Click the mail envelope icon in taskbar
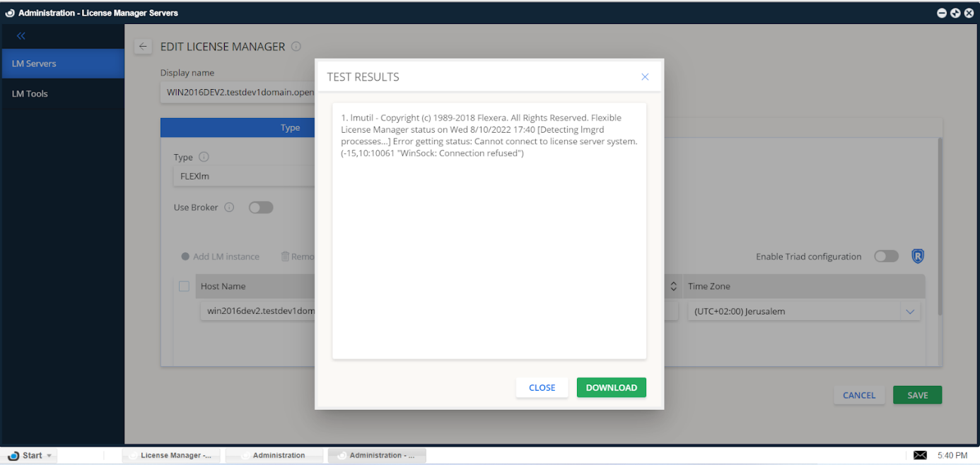 click(x=920, y=455)
